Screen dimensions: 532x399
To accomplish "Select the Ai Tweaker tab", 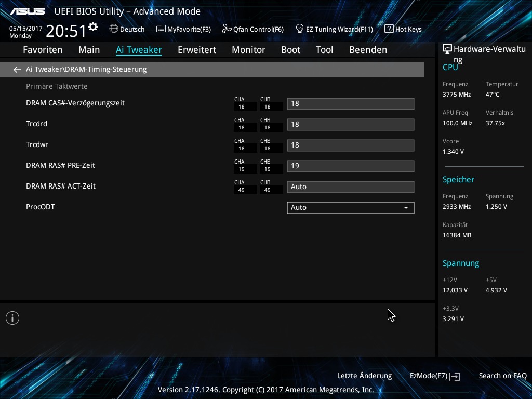I will click(139, 50).
